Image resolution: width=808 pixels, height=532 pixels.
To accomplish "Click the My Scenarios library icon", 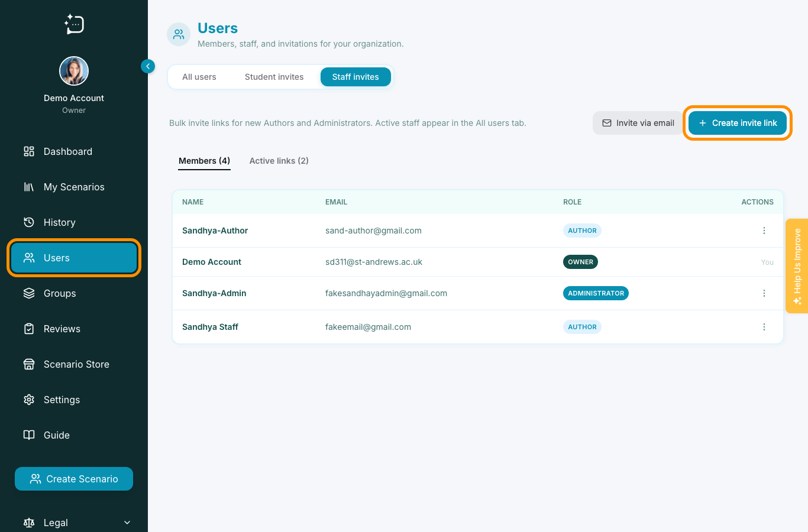I will coord(29,187).
